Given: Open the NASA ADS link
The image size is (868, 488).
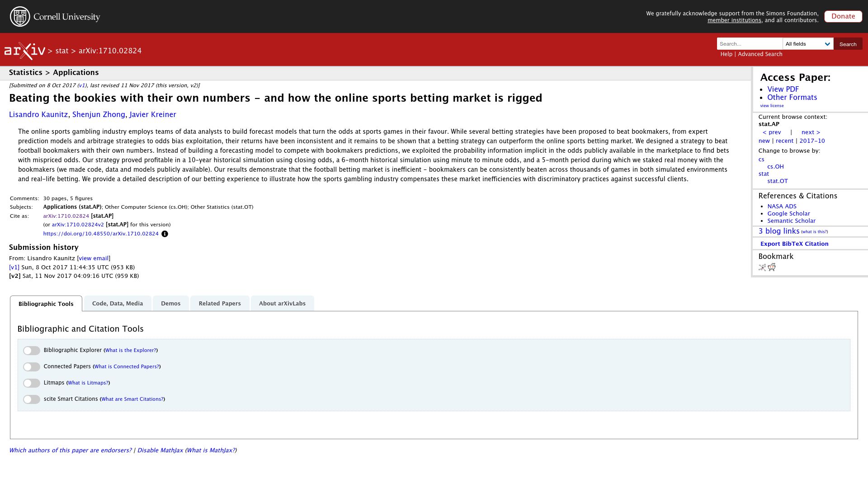Looking at the screenshot, I should (782, 206).
